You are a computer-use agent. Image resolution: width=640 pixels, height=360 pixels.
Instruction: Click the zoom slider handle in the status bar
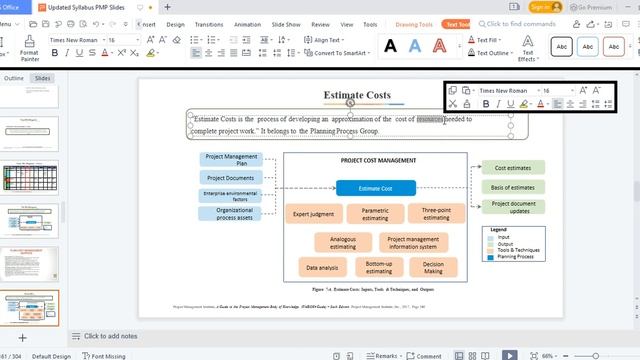(596, 356)
